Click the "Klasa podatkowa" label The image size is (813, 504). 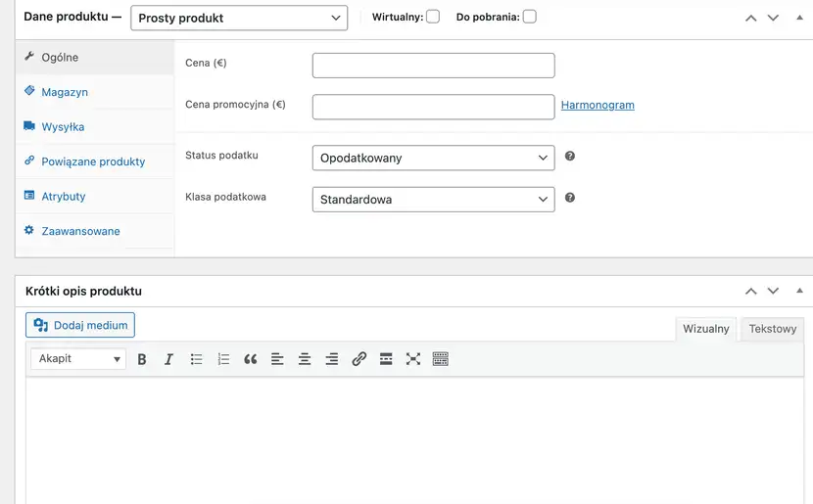tap(225, 197)
